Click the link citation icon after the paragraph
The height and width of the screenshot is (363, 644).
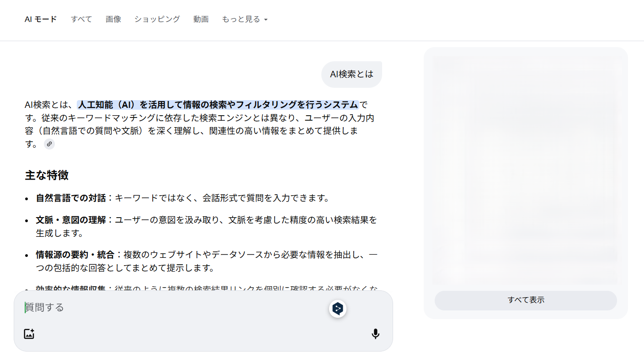49,144
